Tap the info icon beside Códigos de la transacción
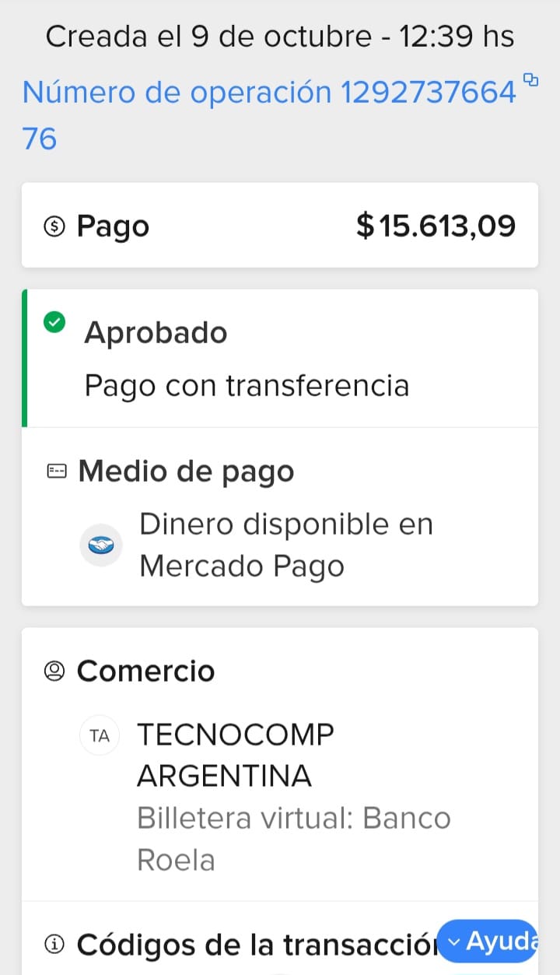The width and height of the screenshot is (560, 975). (x=54, y=944)
